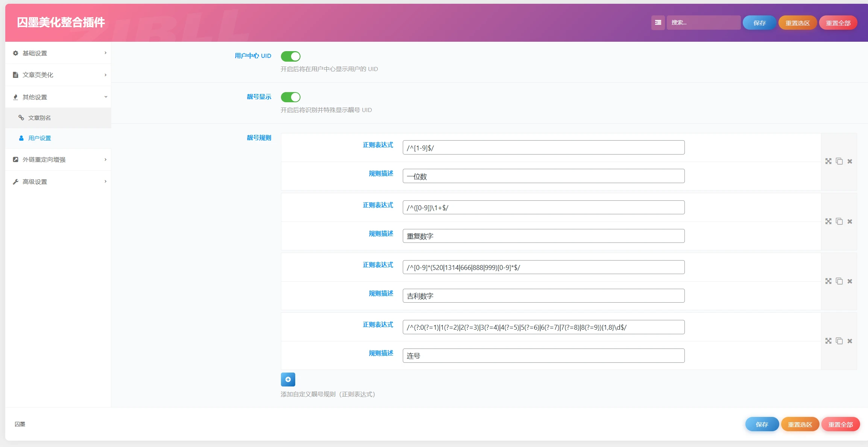Expand the first rule using its fullscreen icon
Screen dimensions: 868x447
(829, 161)
